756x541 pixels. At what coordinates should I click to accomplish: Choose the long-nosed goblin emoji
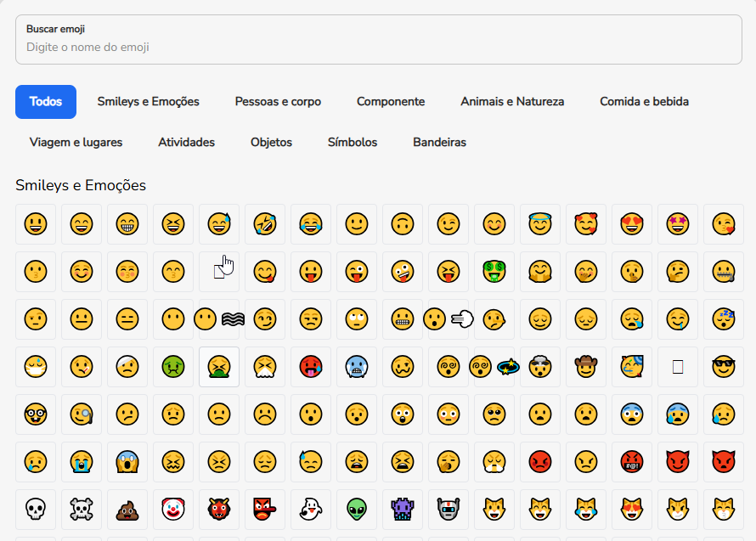[265, 510]
